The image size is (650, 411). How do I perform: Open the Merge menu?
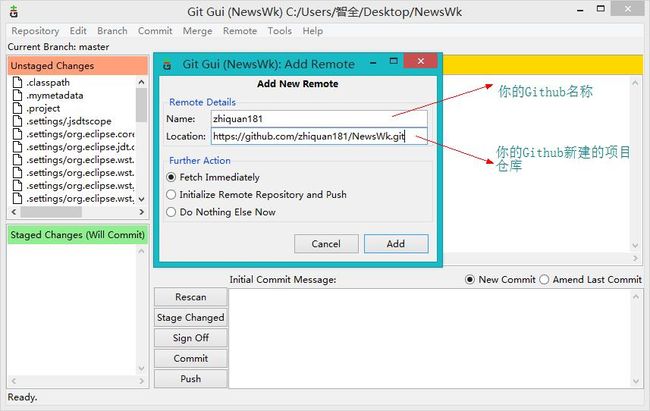197,31
